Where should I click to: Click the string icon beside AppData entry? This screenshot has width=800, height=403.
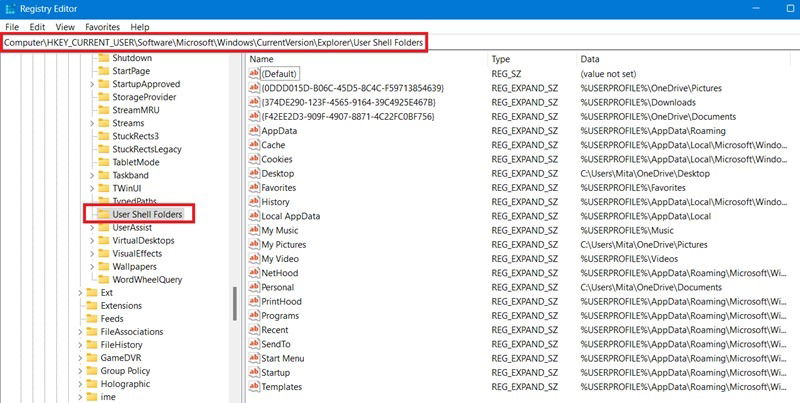(254, 131)
